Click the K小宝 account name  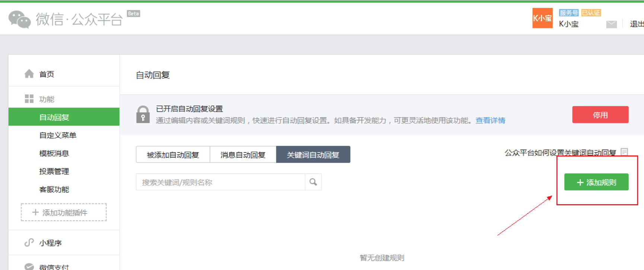pyautogui.click(x=569, y=24)
